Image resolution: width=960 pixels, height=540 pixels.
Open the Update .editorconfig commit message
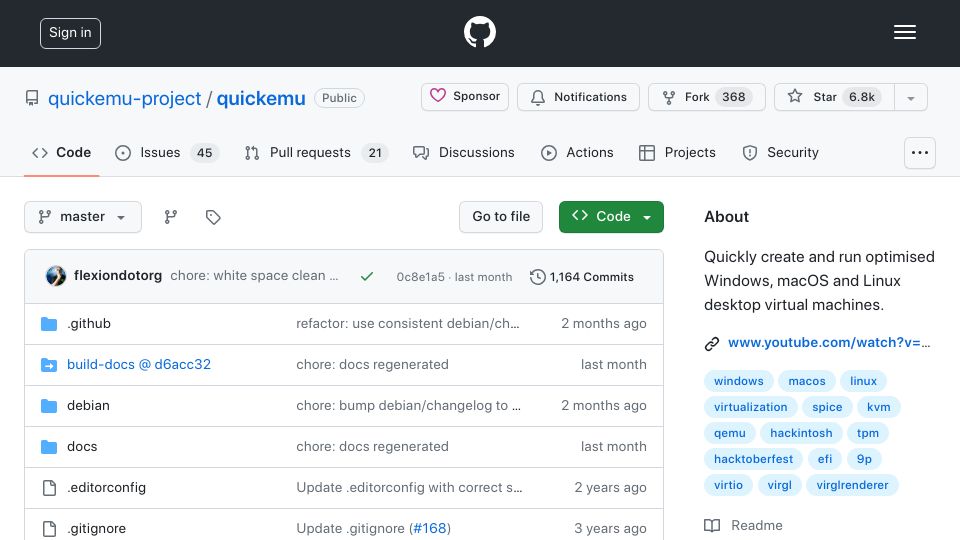409,487
